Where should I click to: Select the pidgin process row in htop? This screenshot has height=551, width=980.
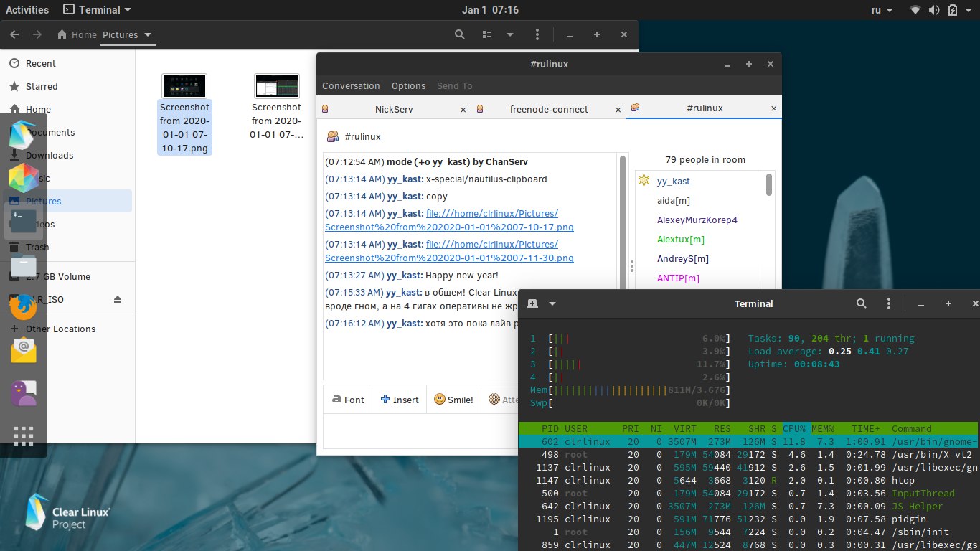(x=749, y=519)
